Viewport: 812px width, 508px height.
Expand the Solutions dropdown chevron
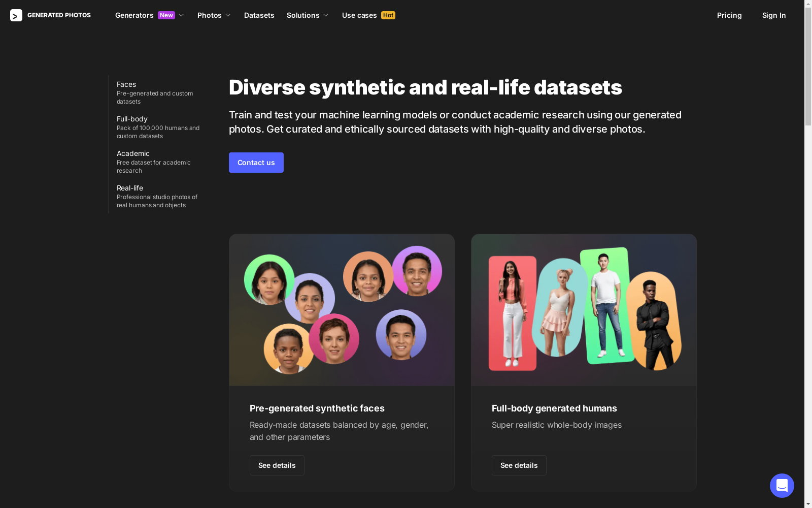[x=326, y=15]
